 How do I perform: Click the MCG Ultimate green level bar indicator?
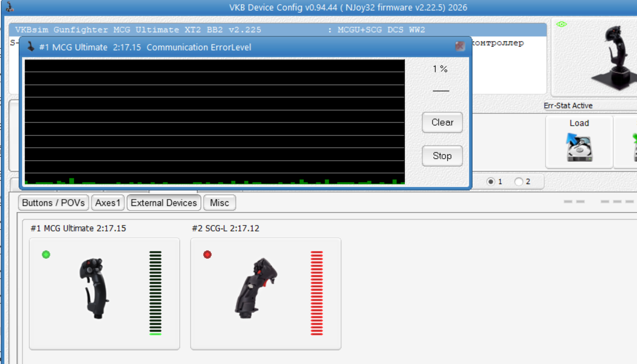coord(155,293)
